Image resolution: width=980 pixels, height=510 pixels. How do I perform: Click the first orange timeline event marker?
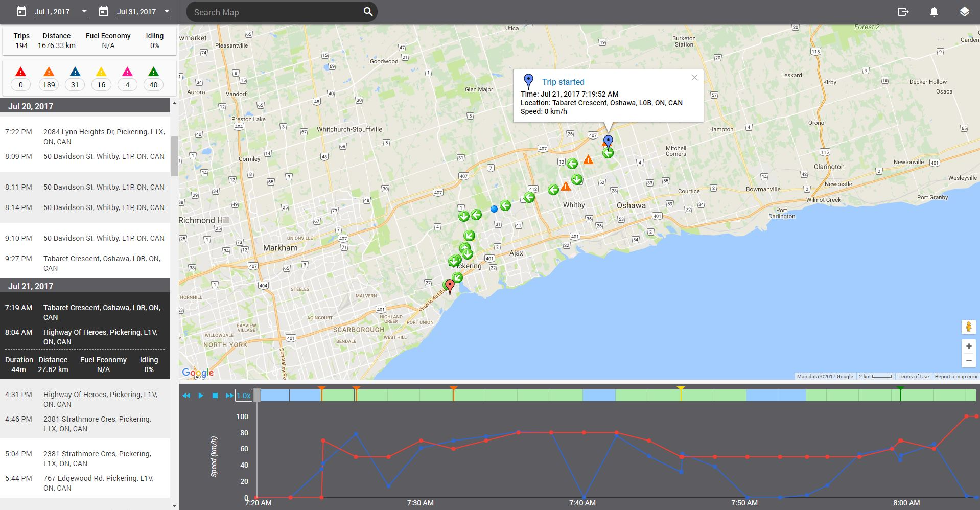[321, 393]
